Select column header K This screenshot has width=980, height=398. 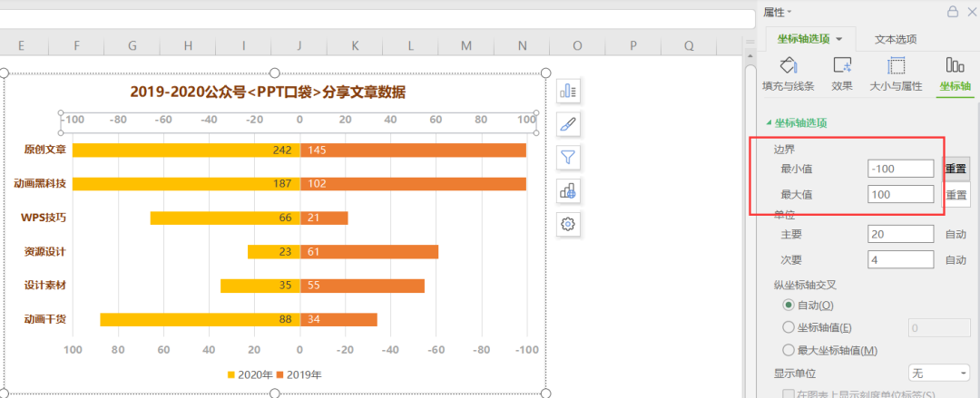click(355, 45)
